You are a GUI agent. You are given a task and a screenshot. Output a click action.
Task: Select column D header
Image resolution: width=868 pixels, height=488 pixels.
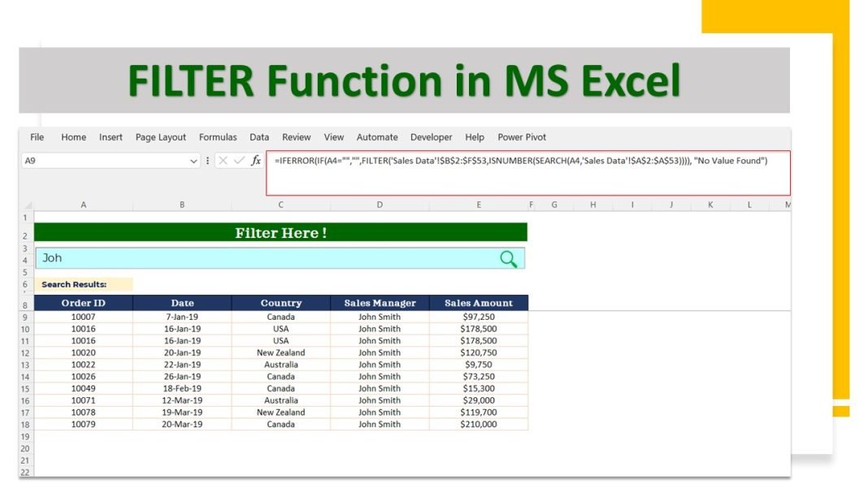tap(380, 205)
